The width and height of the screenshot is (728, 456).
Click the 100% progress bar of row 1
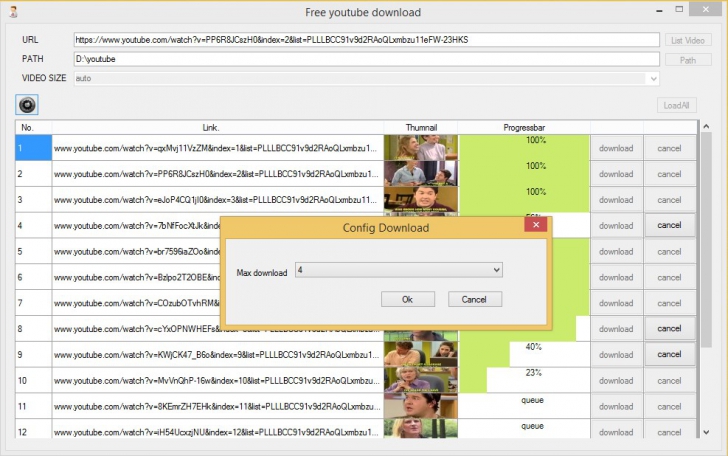pos(524,148)
